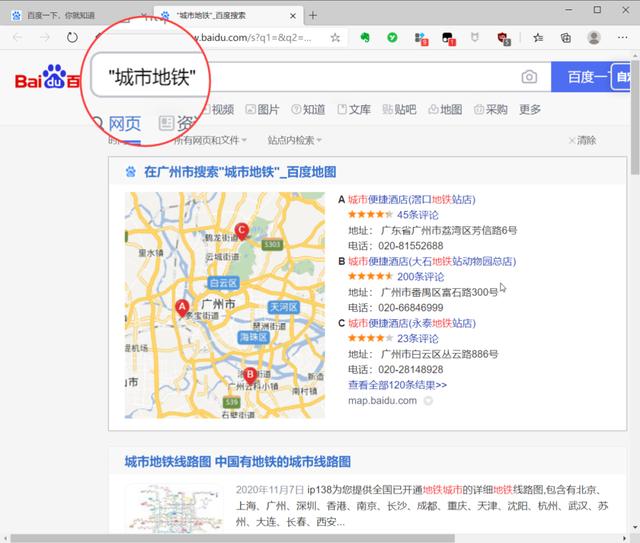The height and width of the screenshot is (543, 640).
Task: Open the 在广州市搜索"城市地铁"_百度地图 result
Action: pos(240,172)
